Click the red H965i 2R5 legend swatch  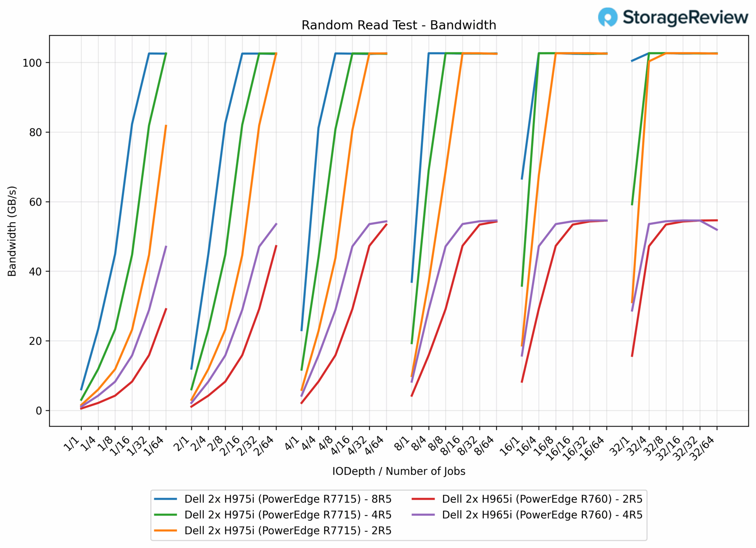[x=423, y=499]
